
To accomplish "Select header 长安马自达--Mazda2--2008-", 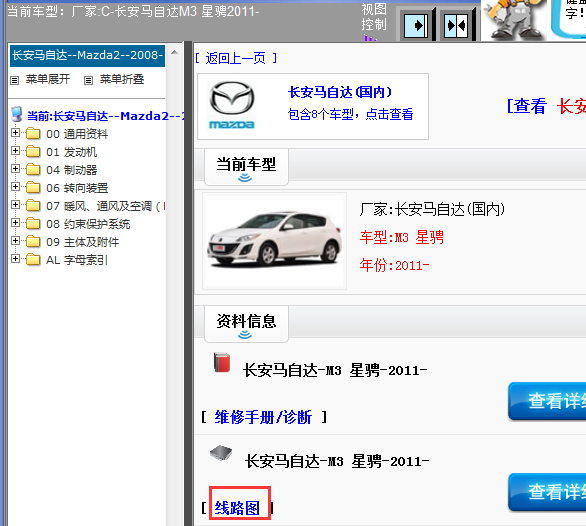I will click(x=87, y=56).
